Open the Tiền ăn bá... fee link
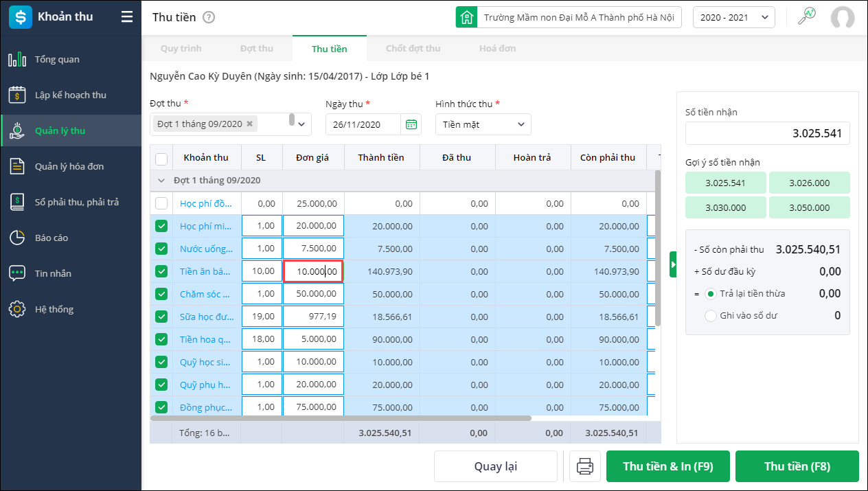 click(205, 271)
